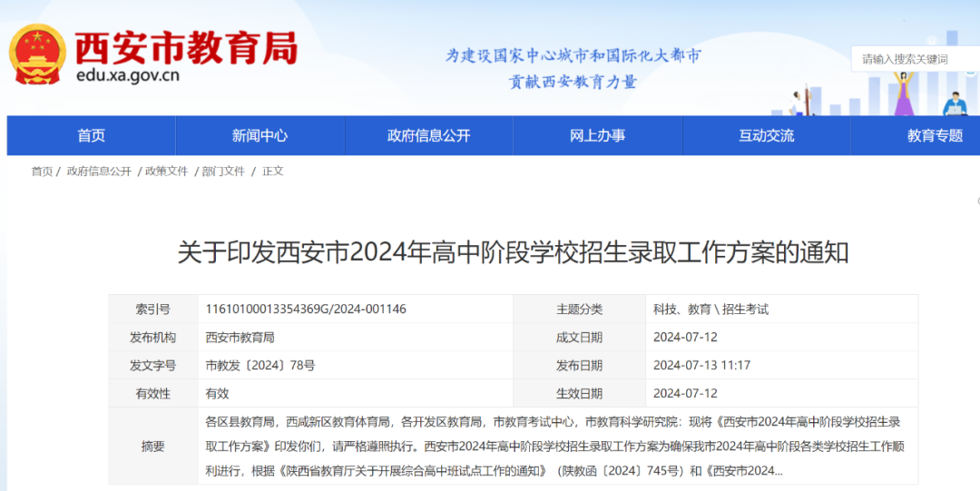This screenshot has height=491, width=980.
Task: Open the 政府信息公开 navigation tab
Action: click(x=428, y=136)
